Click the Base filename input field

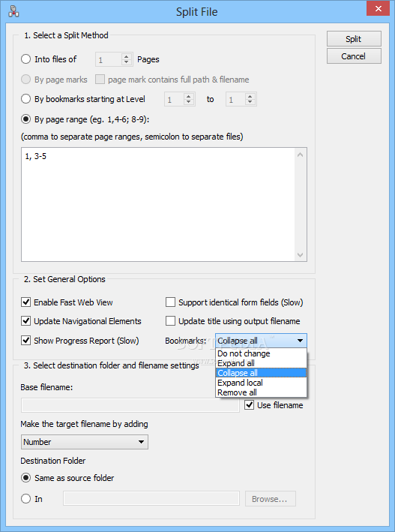pyautogui.click(x=130, y=405)
